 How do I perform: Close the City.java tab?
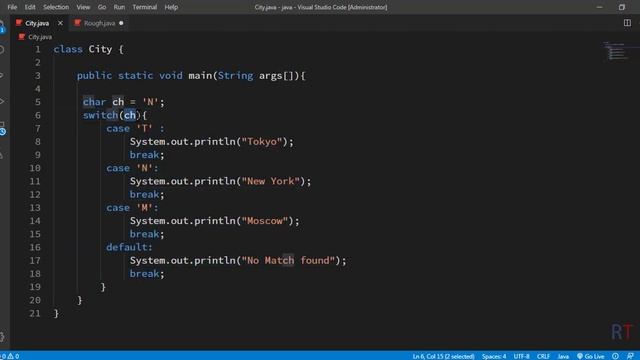pyautogui.click(x=60, y=23)
